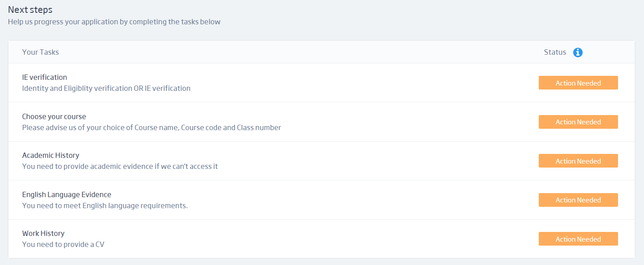Click the blue info icon beside Status
Image resolution: width=644 pixels, height=265 pixels.
[x=578, y=52]
